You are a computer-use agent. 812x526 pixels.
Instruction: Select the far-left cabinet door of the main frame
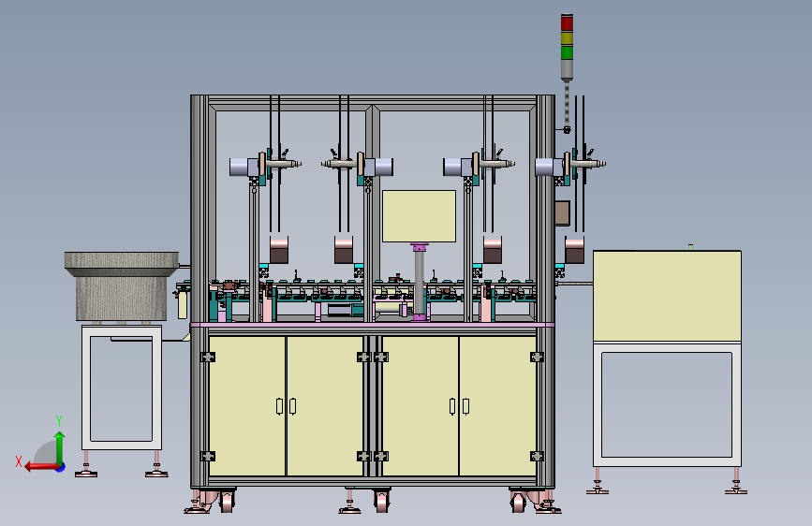click(x=247, y=406)
